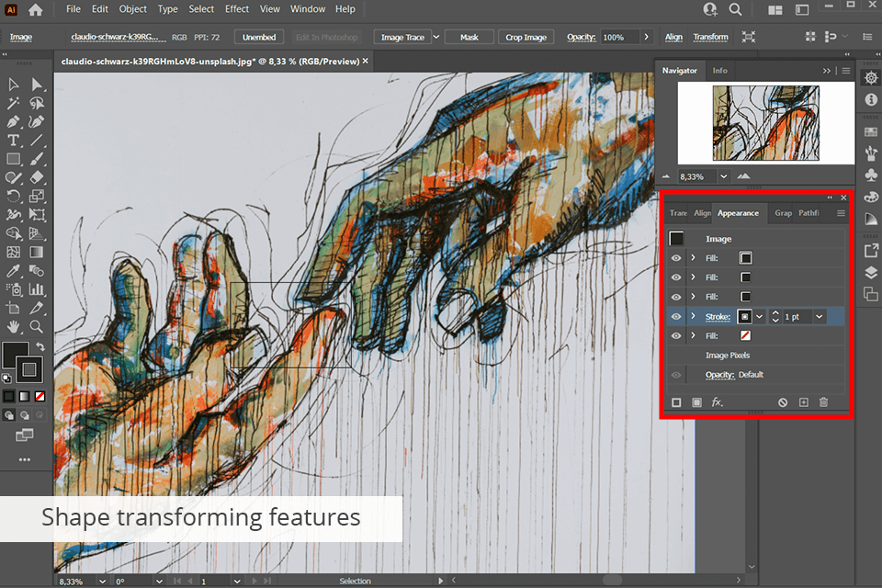Click the Home icon in the top bar
Viewport: 882px width, 588px height.
click(36, 9)
